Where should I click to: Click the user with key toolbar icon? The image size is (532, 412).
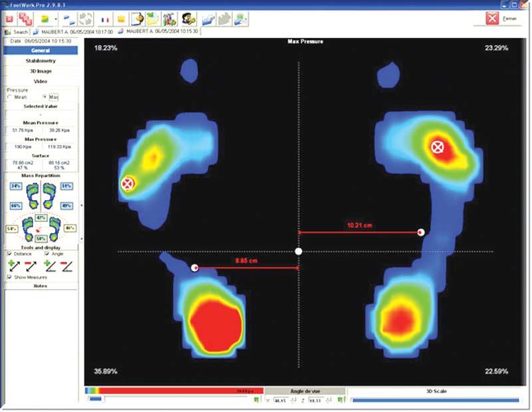tap(188, 19)
